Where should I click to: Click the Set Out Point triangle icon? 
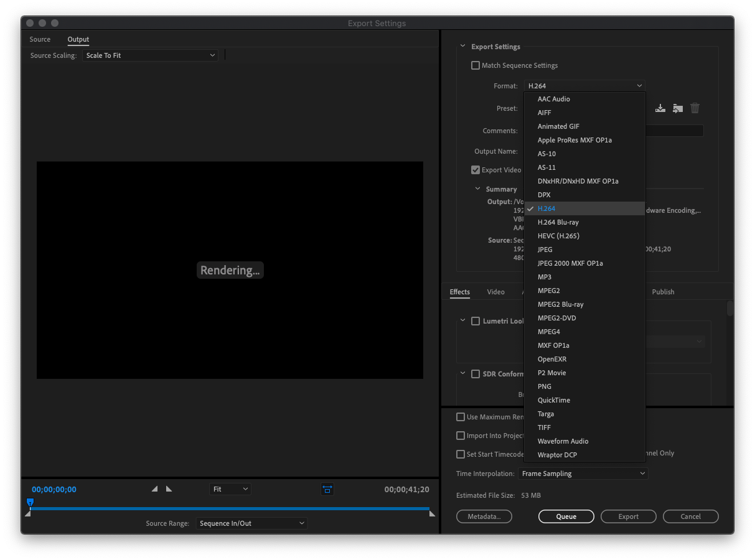tap(169, 489)
